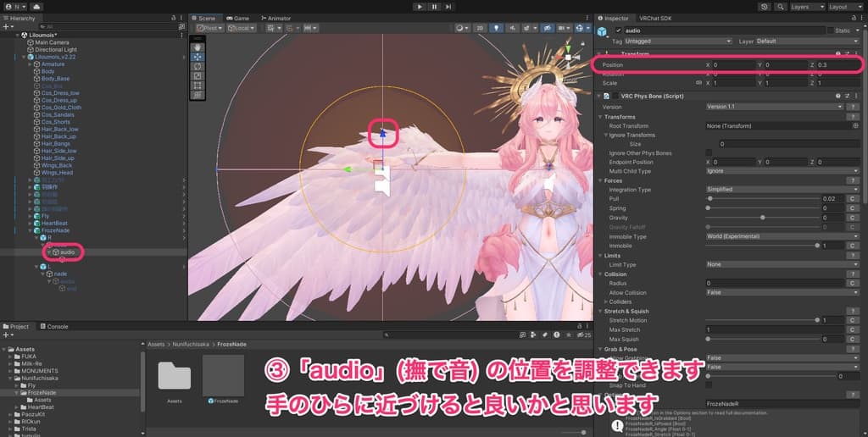Viewport: 868px width, 437px height.
Task: Advance one frame with the Step button
Action: pyautogui.click(x=448, y=7)
